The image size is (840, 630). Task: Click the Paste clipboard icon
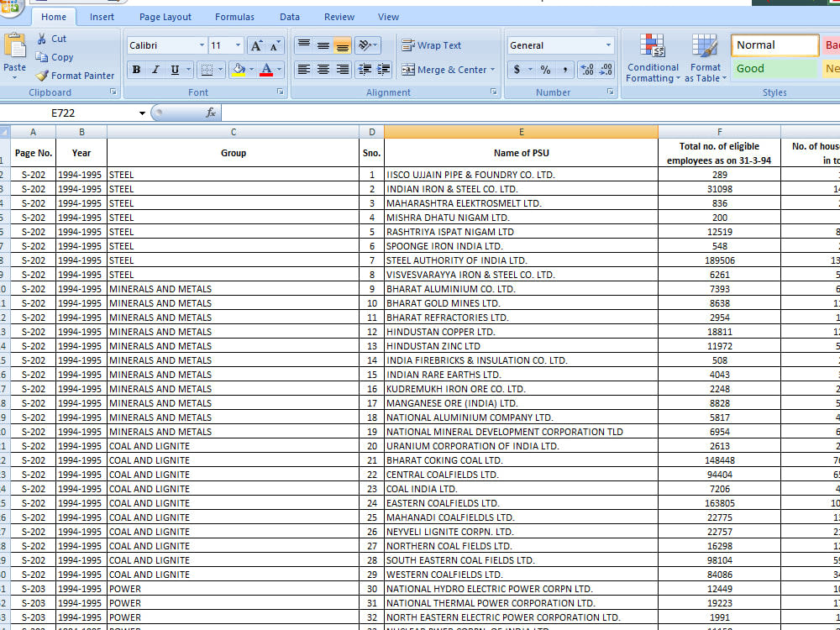point(14,46)
